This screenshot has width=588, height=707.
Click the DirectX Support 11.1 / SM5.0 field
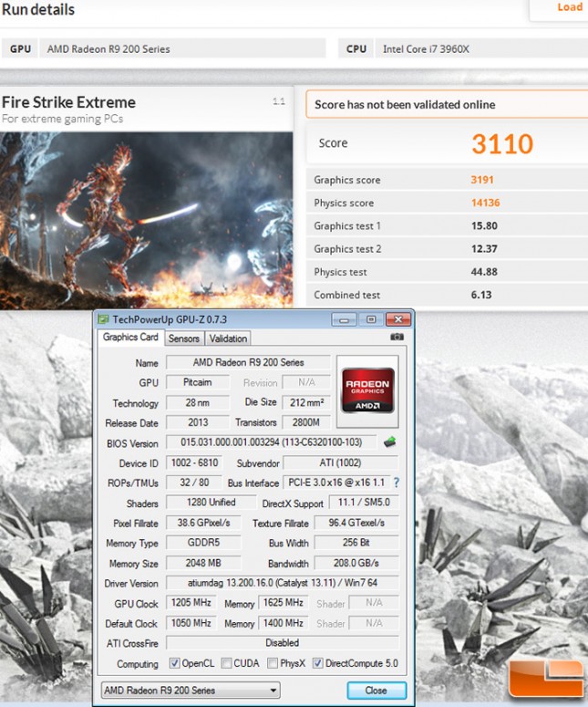pos(364,503)
